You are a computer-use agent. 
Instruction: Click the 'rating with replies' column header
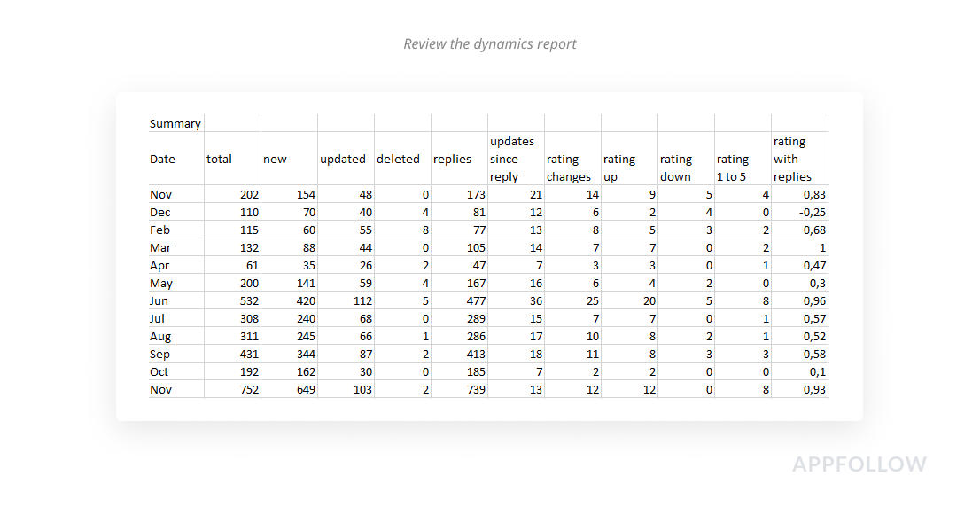[x=799, y=158]
